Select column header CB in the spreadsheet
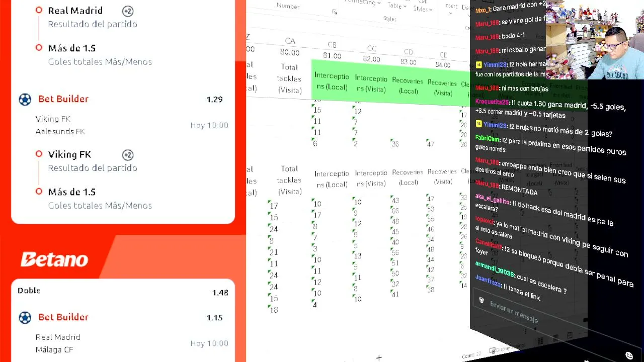644x362 pixels. (x=332, y=45)
